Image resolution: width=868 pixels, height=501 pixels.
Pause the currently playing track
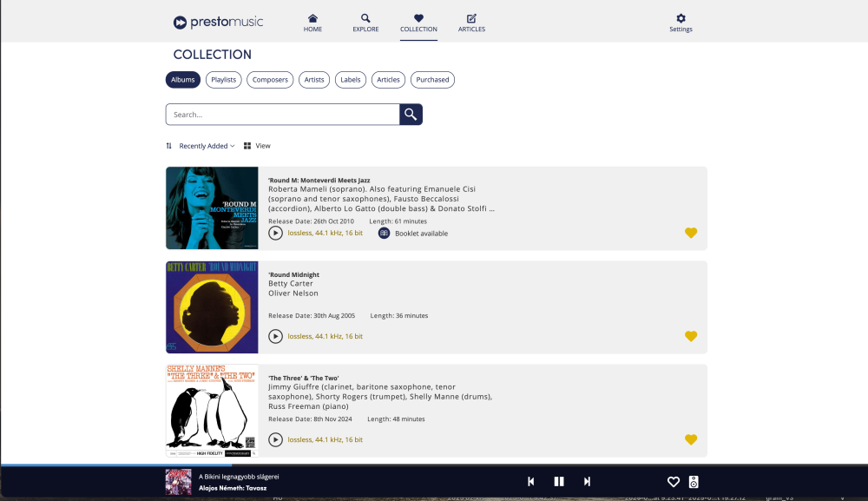559,482
